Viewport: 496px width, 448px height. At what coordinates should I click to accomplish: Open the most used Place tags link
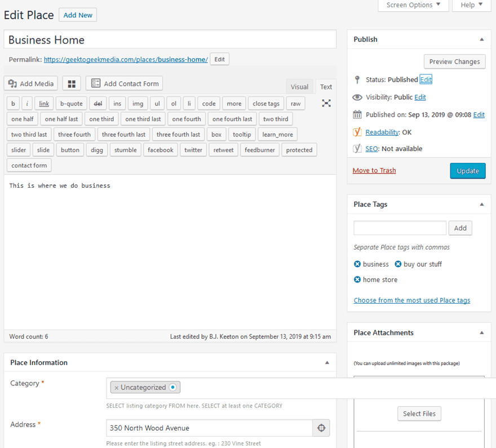[x=411, y=300]
